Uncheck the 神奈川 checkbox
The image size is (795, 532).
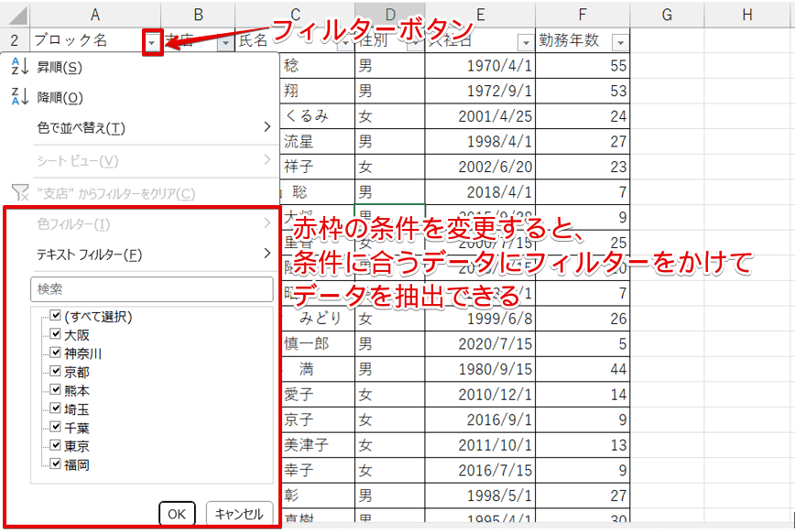tap(55, 353)
